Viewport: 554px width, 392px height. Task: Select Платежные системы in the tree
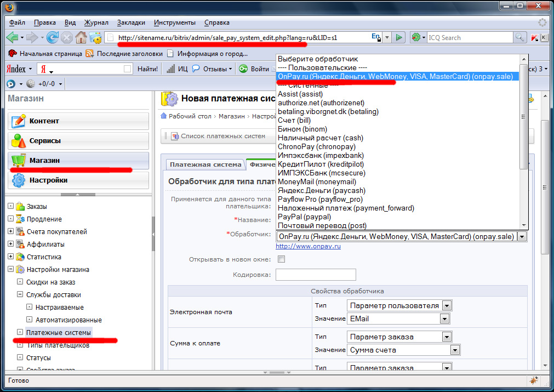click(x=59, y=333)
